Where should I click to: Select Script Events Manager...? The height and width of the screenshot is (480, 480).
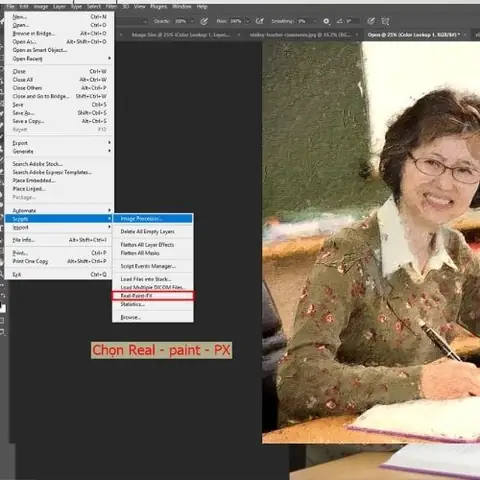click(x=153, y=266)
